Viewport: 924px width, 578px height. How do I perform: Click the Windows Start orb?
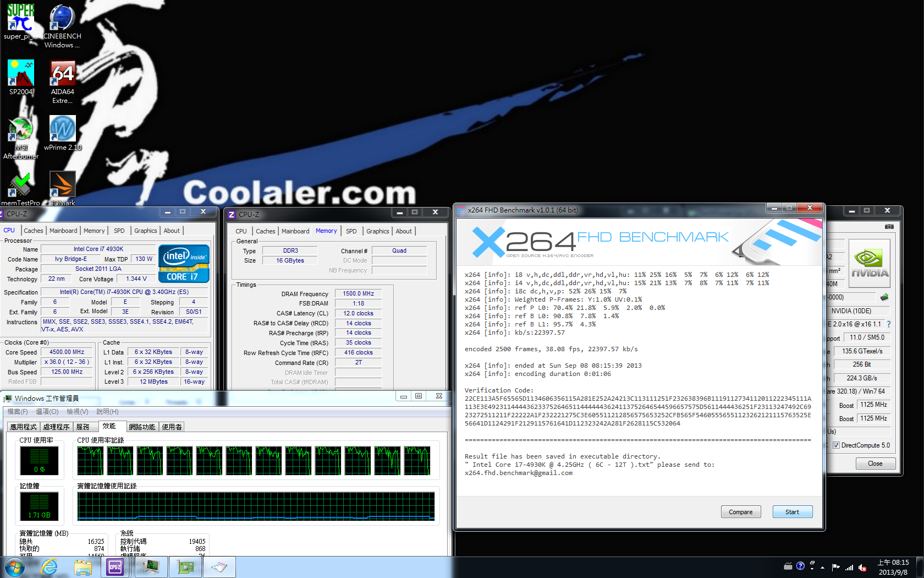(x=15, y=567)
